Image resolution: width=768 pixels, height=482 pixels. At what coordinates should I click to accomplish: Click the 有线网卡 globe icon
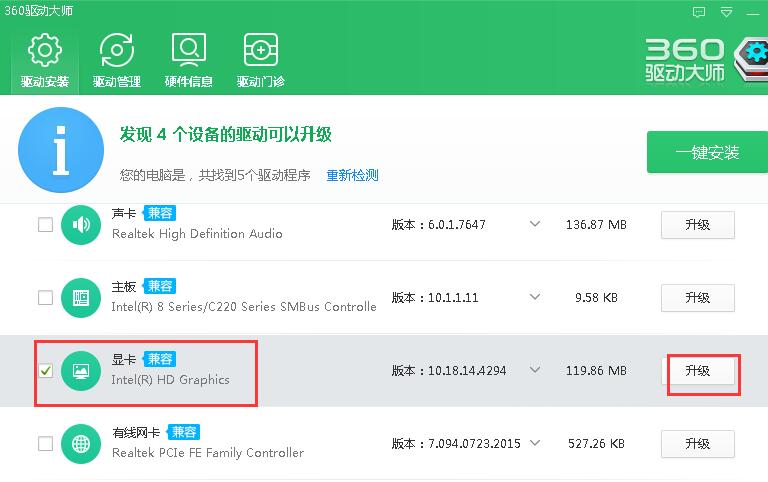pyautogui.click(x=81, y=444)
